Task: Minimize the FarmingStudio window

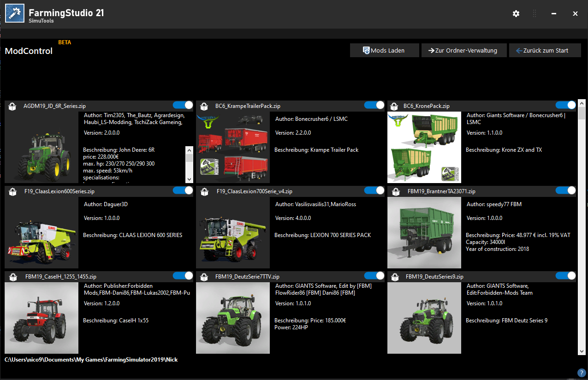Action: click(x=554, y=14)
